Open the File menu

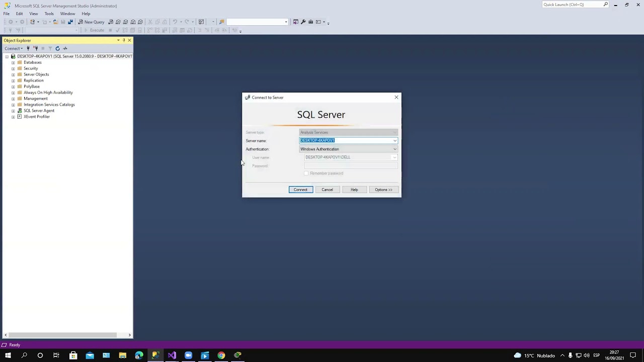pos(7,14)
